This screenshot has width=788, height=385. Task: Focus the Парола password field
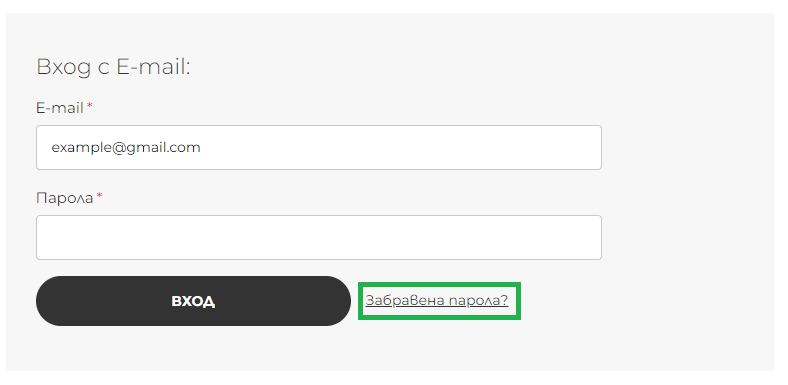319,238
